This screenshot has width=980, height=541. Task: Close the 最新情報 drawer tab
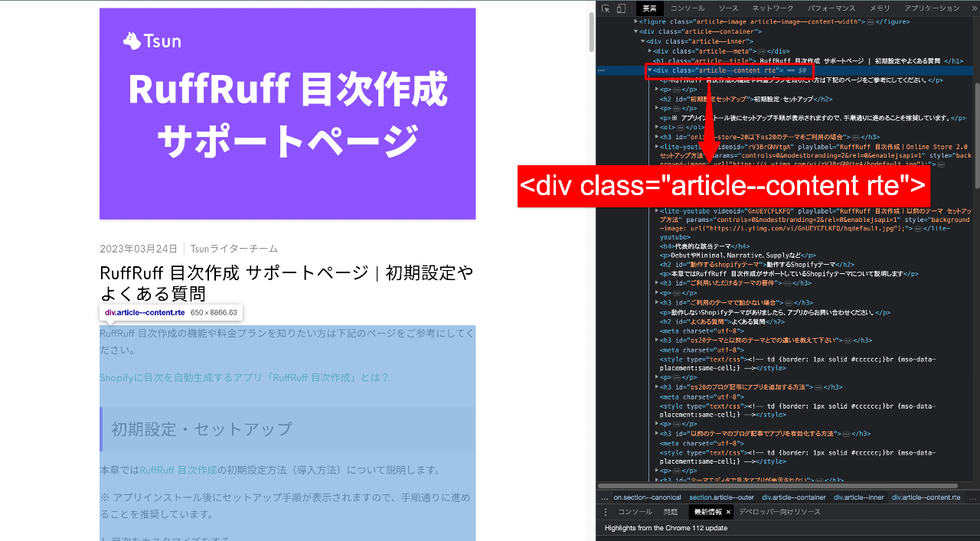(728, 512)
